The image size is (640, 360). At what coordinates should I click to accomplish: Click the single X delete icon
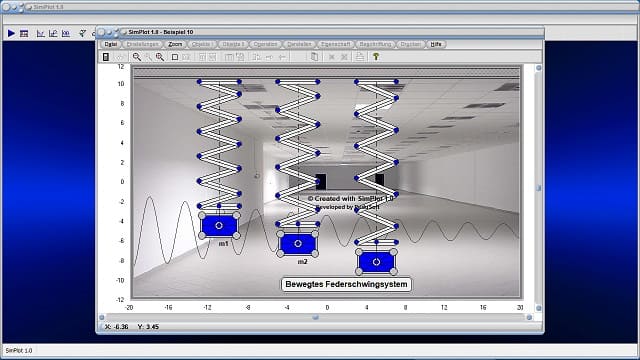(332, 57)
